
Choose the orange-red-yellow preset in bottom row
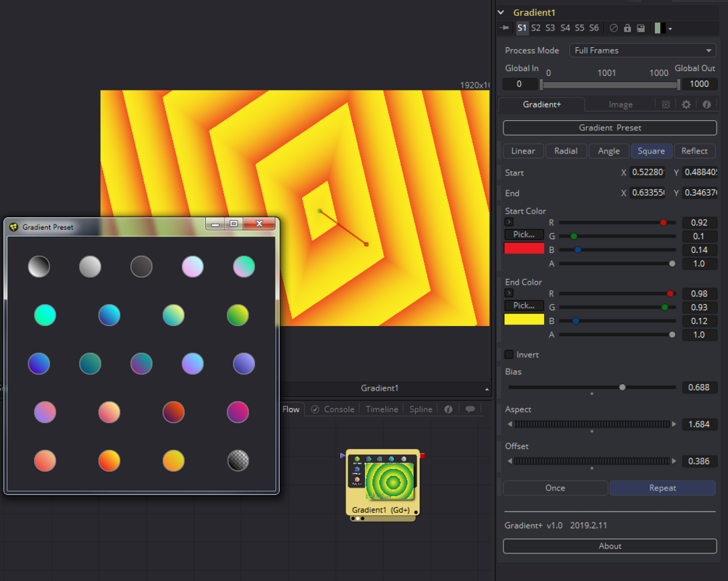pyautogui.click(x=109, y=460)
